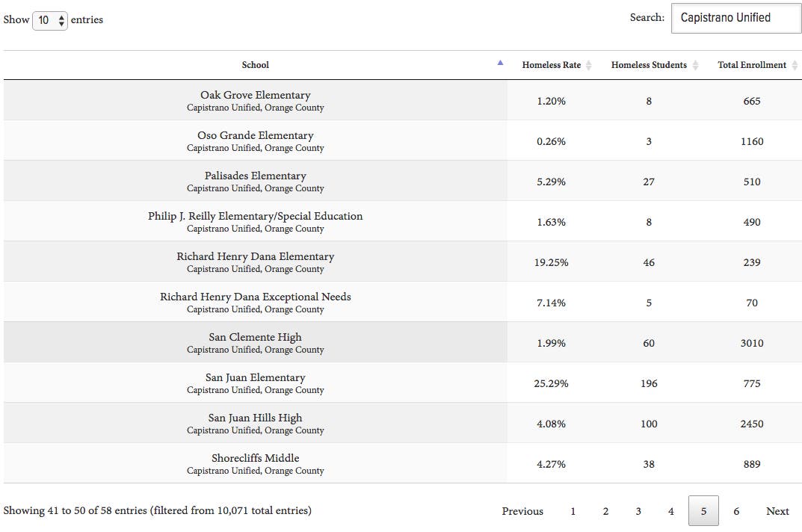
Task: Click the Richard Henry Dana Elementary entry
Action: [255, 256]
